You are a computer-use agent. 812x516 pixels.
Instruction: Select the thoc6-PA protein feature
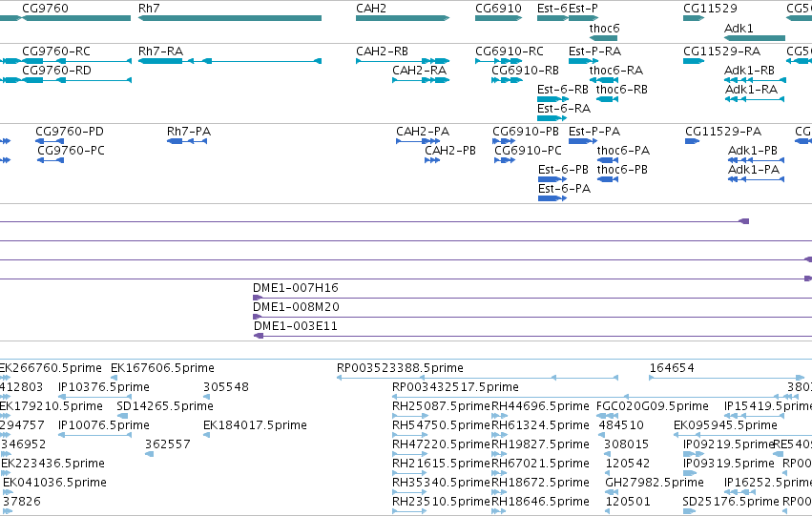click(x=608, y=160)
